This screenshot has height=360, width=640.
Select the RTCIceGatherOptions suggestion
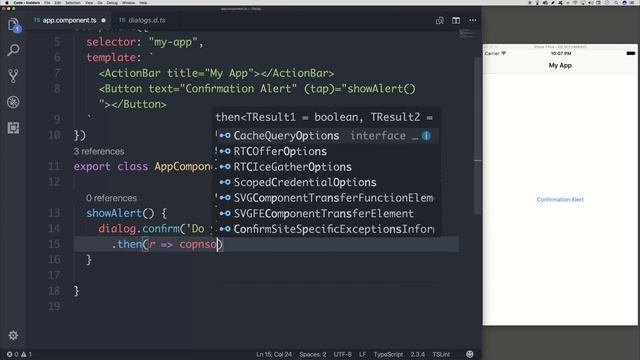(x=327, y=167)
